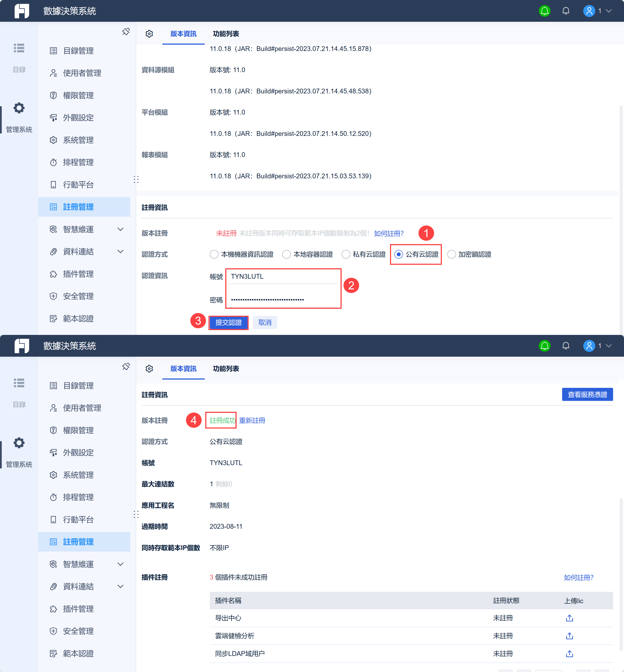Select 私有云認證 radio option

(x=346, y=255)
